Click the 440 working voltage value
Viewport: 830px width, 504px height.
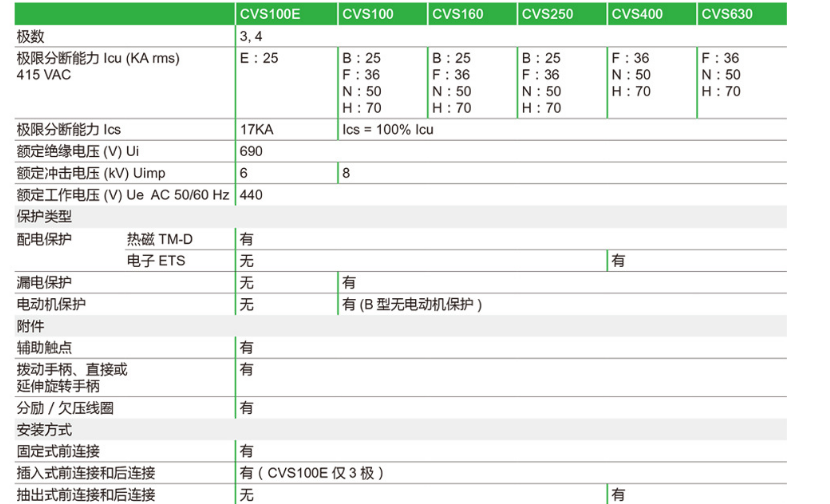pos(251,195)
